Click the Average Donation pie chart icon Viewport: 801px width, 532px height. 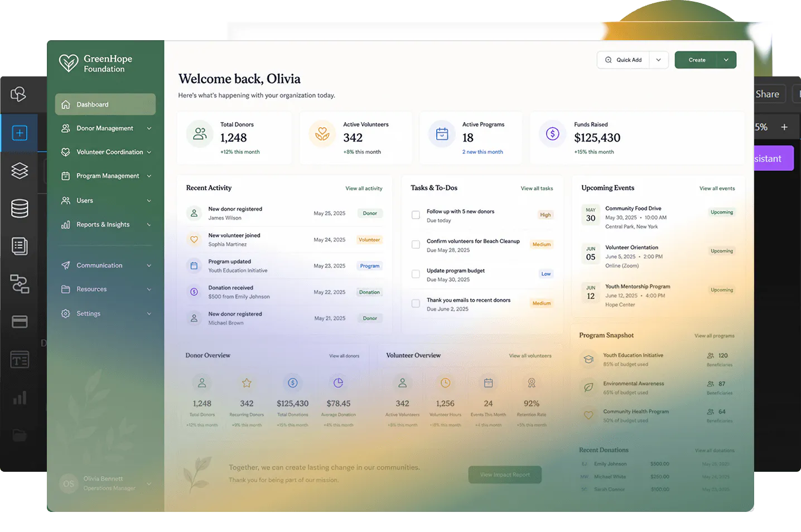coord(338,383)
